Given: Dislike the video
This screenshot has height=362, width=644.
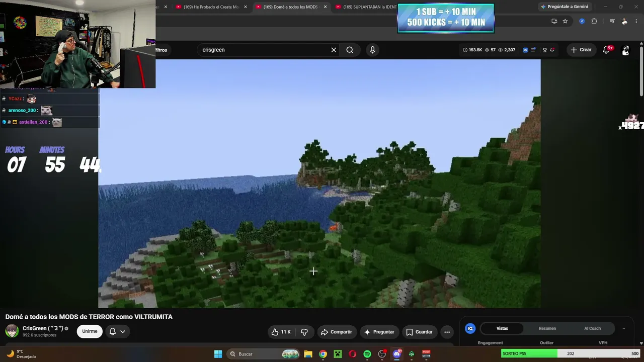Looking at the screenshot, I should click(304, 332).
